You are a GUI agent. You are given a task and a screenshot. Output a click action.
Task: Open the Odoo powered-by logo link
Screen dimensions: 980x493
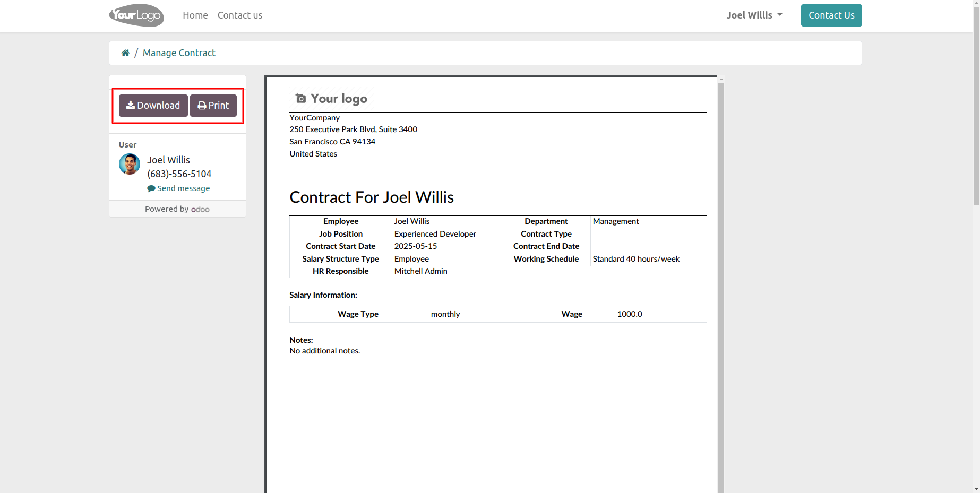[200, 210]
